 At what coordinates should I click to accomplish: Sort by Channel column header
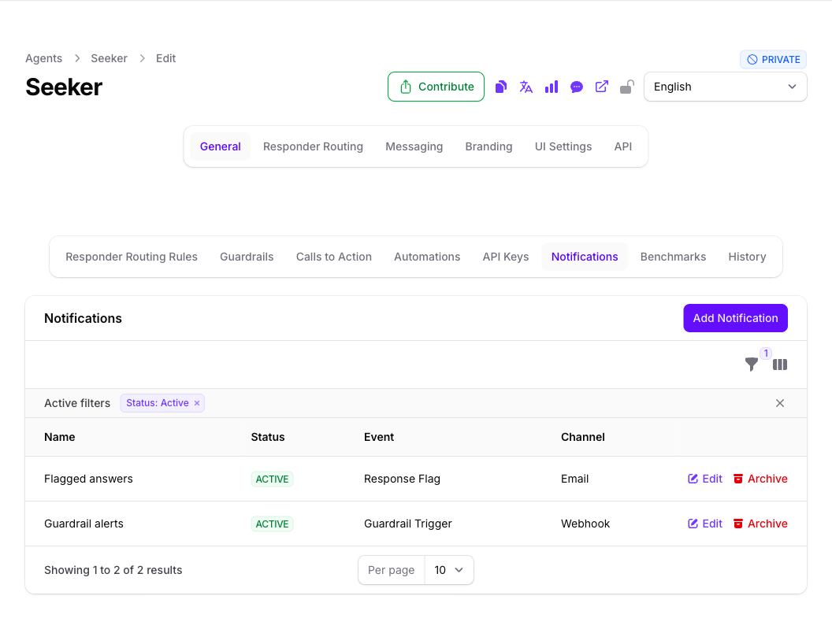click(582, 437)
